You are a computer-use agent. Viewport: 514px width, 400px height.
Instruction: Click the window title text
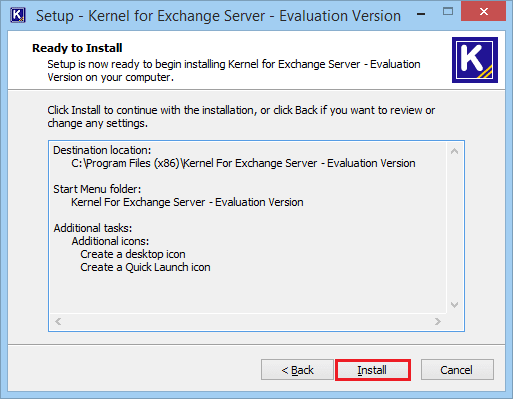[x=218, y=16]
